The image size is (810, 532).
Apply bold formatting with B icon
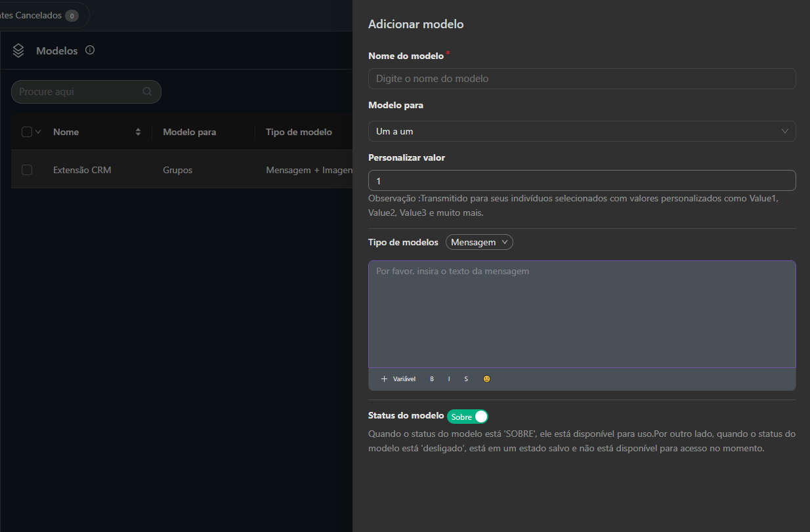coord(432,379)
